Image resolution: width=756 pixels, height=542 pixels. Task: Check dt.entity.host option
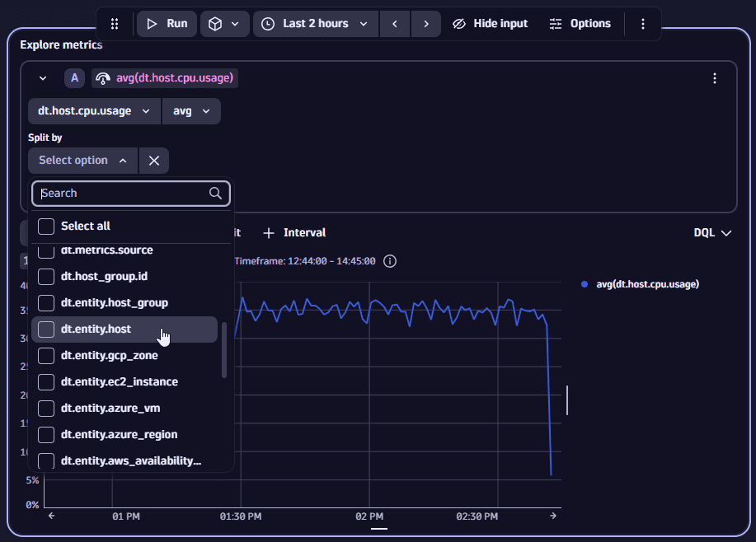(46, 329)
